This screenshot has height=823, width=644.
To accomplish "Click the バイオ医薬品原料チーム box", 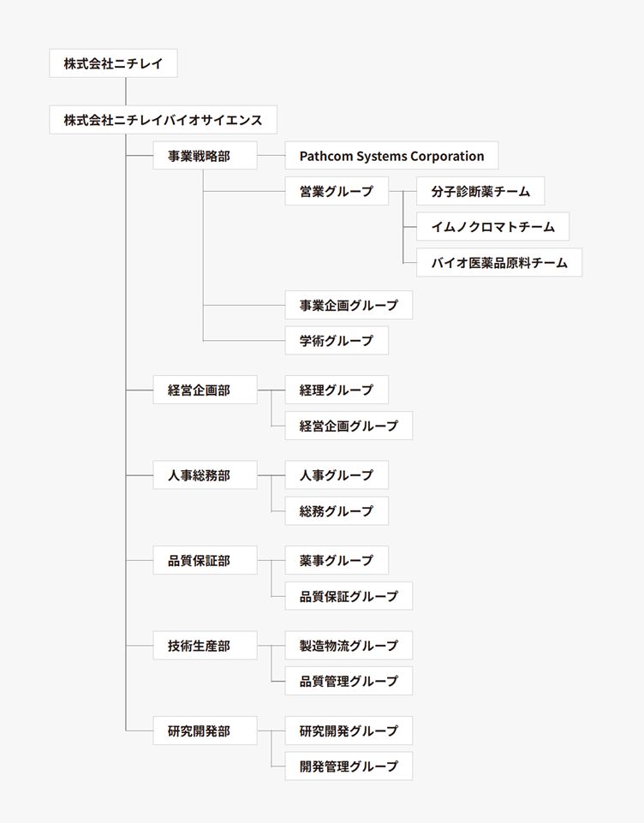I will point(499,263).
